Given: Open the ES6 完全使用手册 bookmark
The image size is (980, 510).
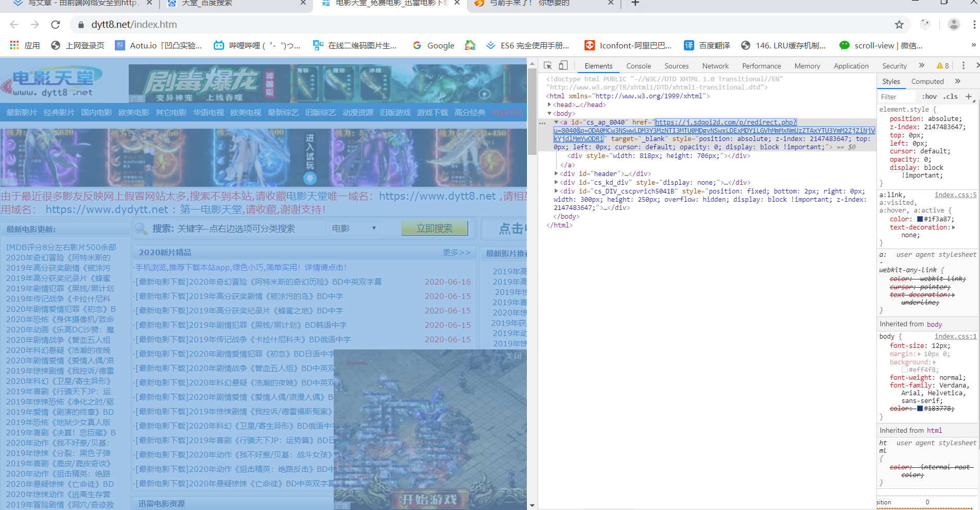Looking at the screenshot, I should pyautogui.click(x=527, y=45).
